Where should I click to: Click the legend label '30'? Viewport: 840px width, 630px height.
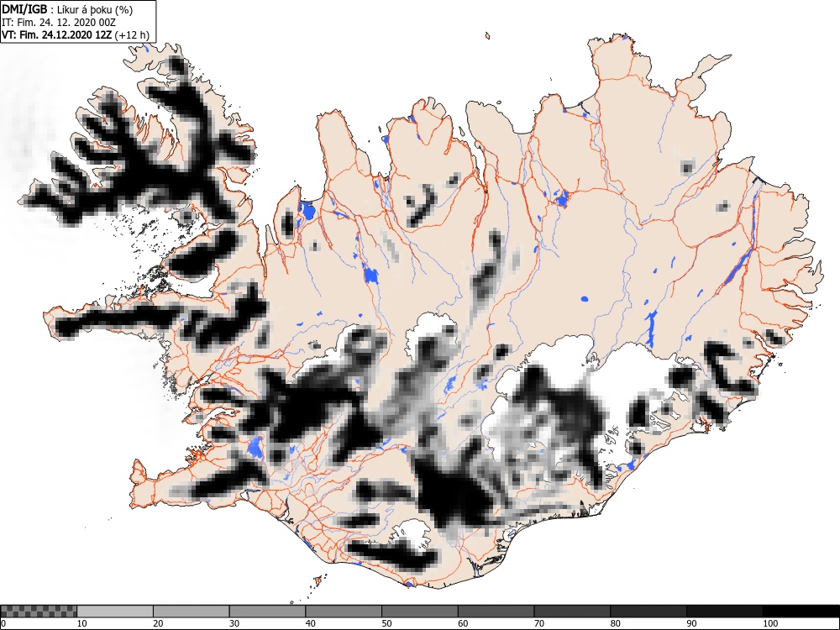tap(234, 623)
